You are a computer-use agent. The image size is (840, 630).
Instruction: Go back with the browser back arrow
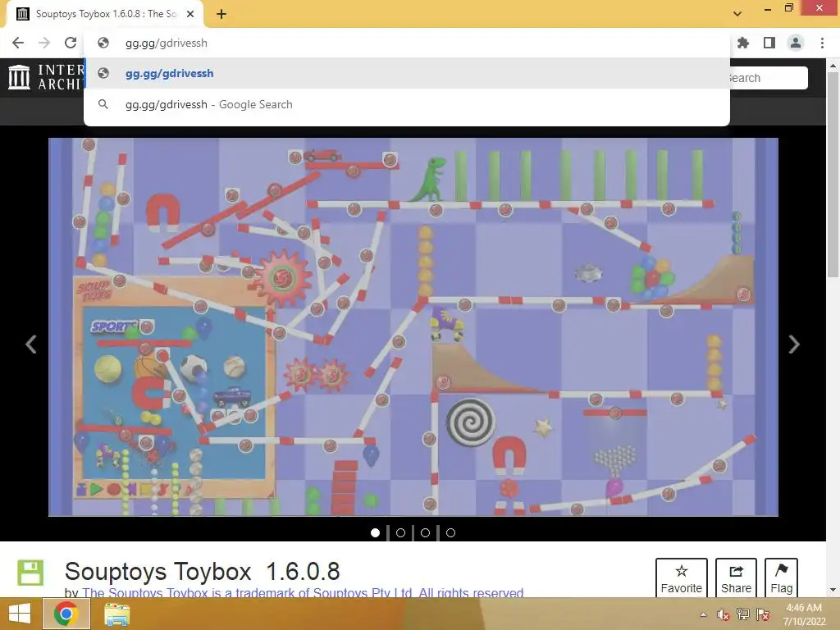pos(18,43)
